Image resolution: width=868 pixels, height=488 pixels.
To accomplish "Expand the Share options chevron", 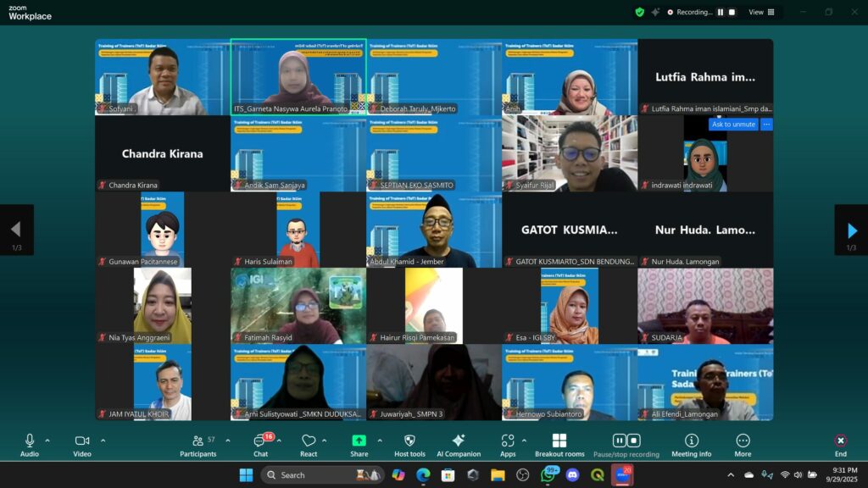I will tap(379, 441).
